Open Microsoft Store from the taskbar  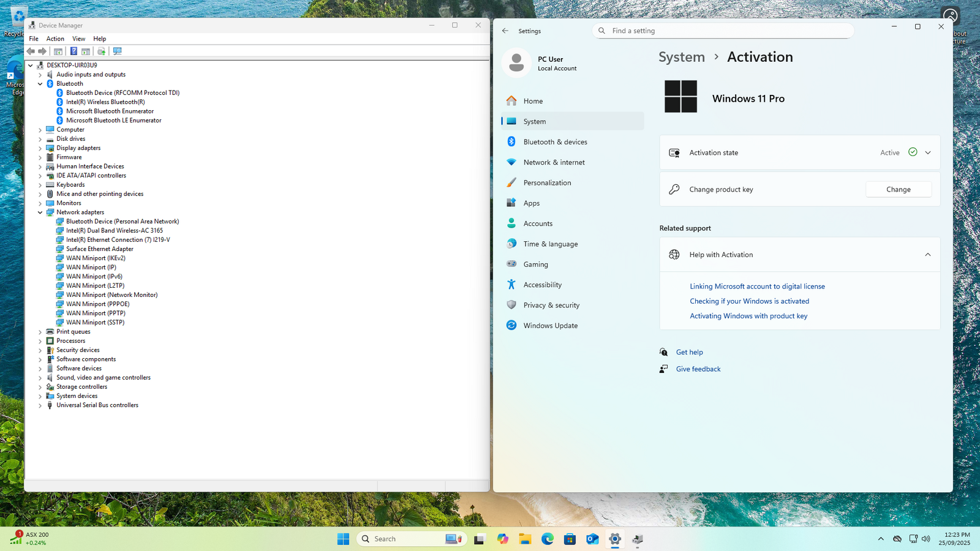(570, 539)
